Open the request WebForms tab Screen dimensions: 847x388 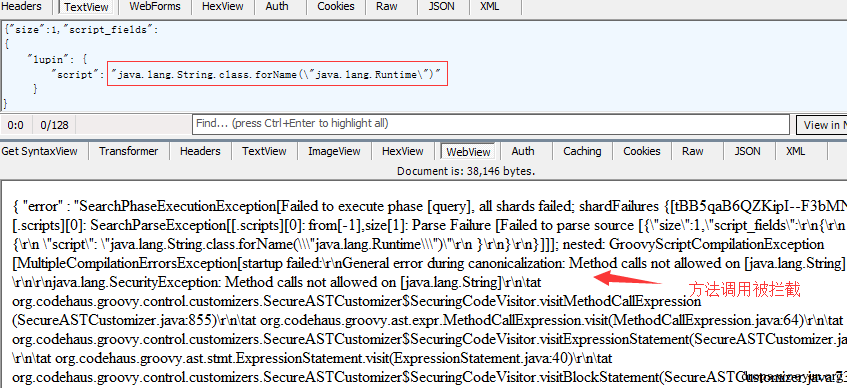point(156,6)
